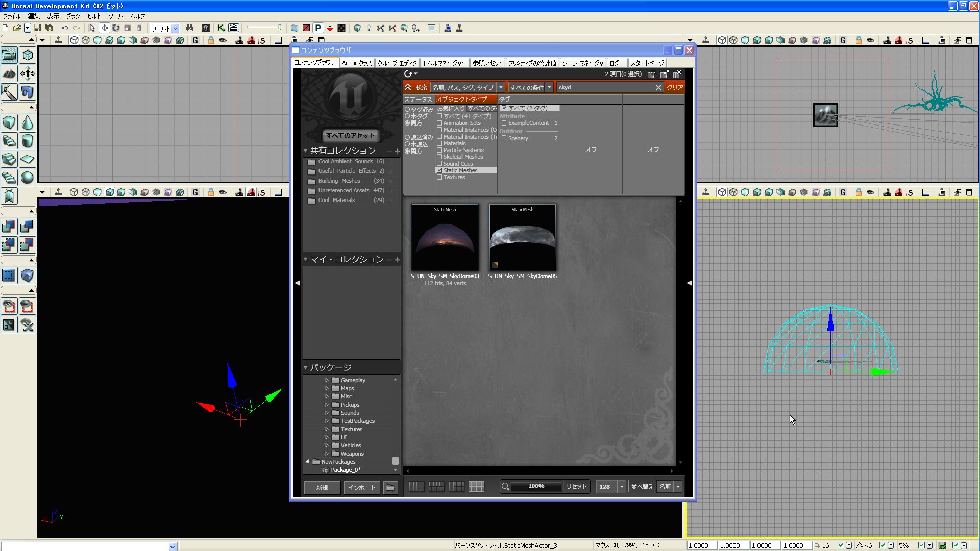Click the sphere brush builder icon
Viewport: 980px width, 551px height.
28,178
